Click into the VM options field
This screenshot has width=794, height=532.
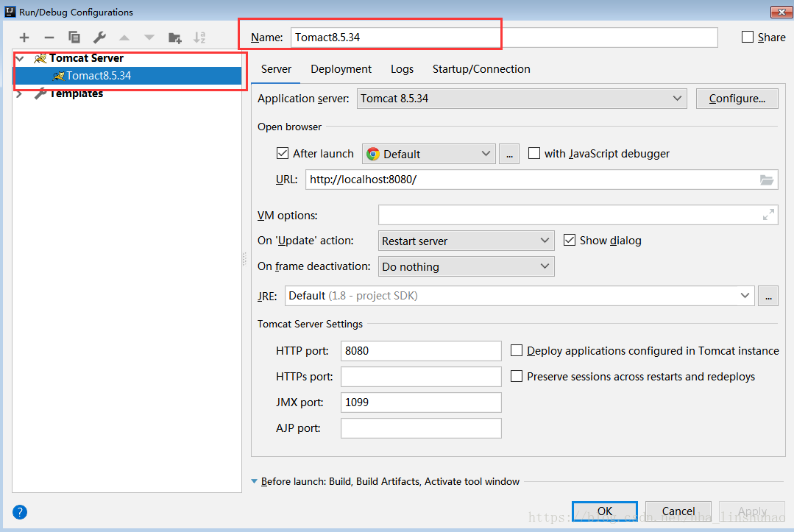(x=578, y=215)
